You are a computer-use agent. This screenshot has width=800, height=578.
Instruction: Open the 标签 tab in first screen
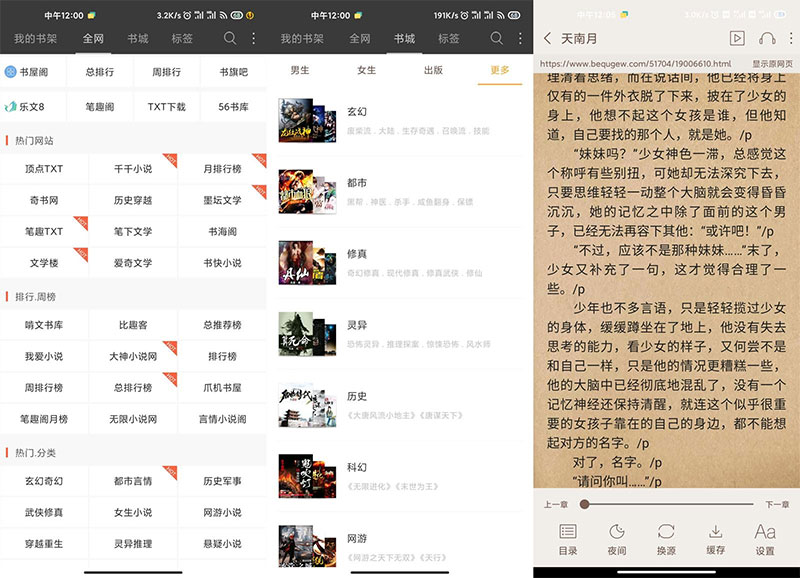(x=182, y=38)
